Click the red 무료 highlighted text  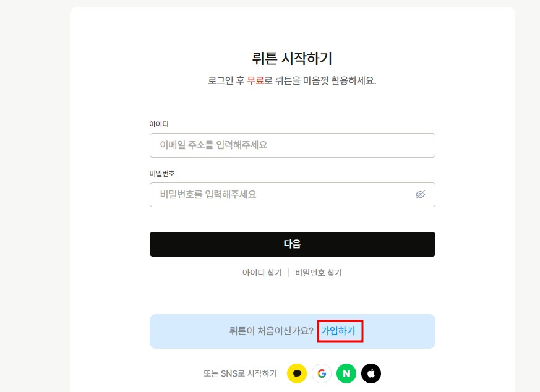tap(257, 81)
